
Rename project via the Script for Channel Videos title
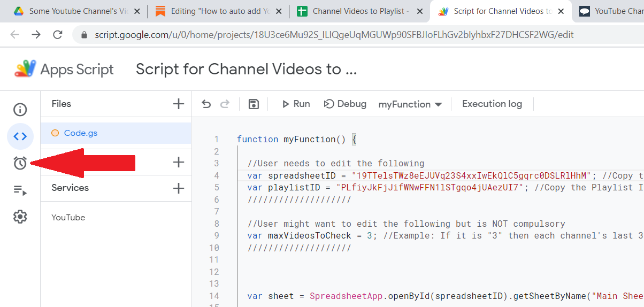point(246,69)
